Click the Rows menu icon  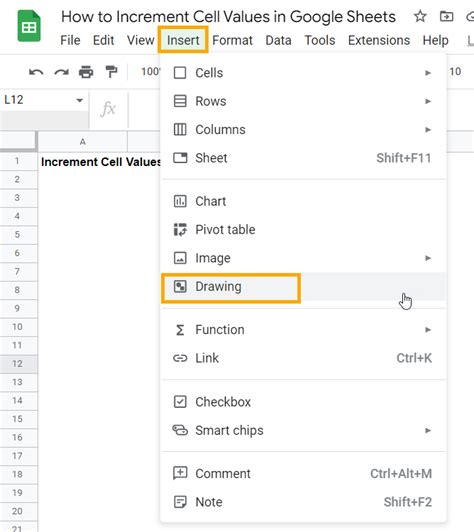tap(180, 101)
